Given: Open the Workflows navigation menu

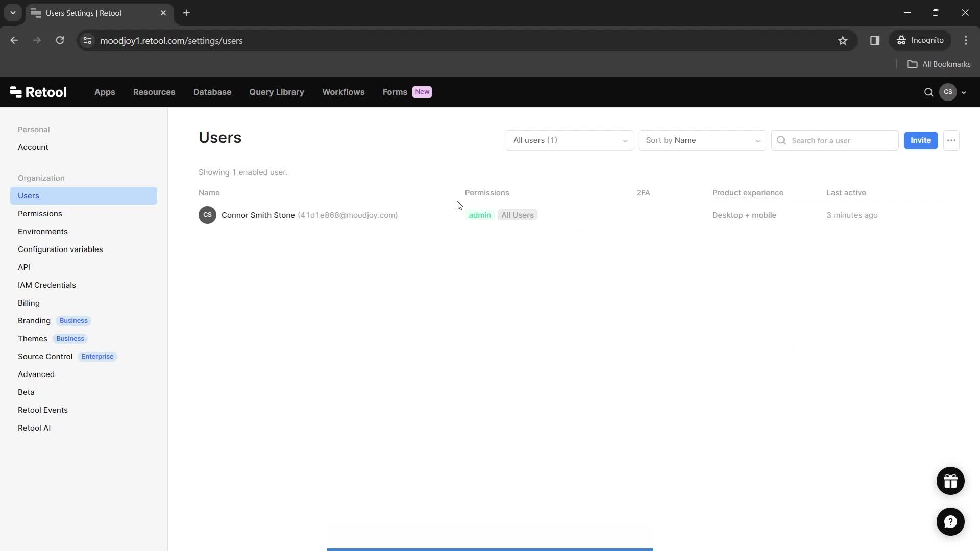Looking at the screenshot, I should (x=344, y=91).
